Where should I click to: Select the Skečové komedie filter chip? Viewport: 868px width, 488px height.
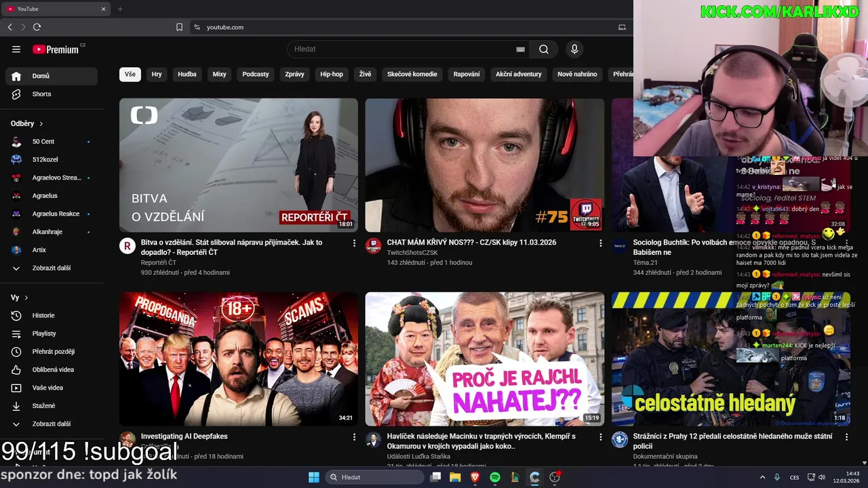412,75
